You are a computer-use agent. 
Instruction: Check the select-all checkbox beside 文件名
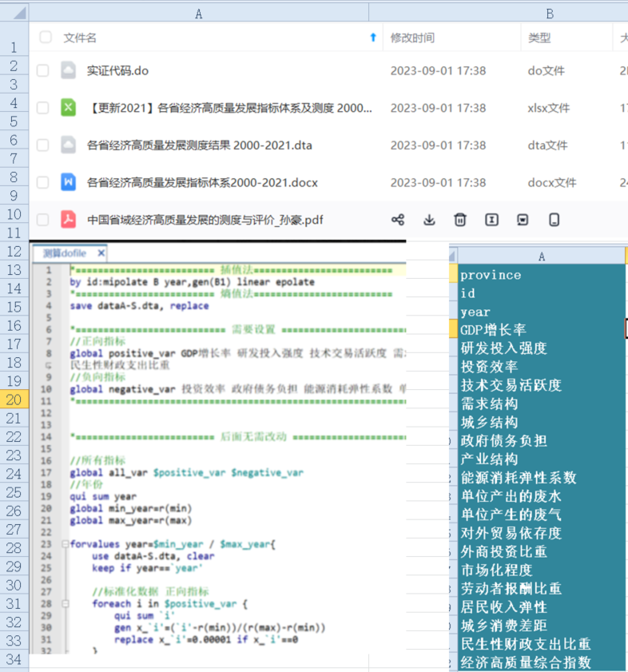pyautogui.click(x=46, y=38)
